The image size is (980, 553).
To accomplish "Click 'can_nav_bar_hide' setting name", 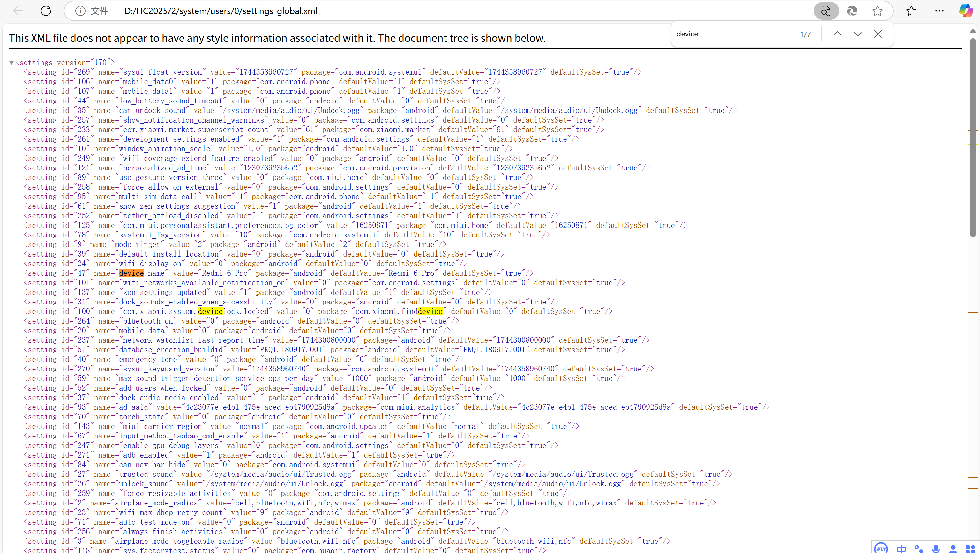I will pyautogui.click(x=152, y=465).
